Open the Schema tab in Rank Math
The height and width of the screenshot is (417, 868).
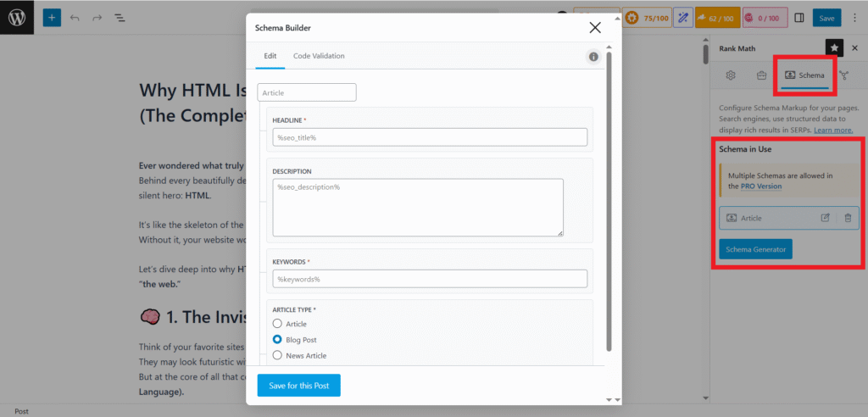click(x=804, y=75)
